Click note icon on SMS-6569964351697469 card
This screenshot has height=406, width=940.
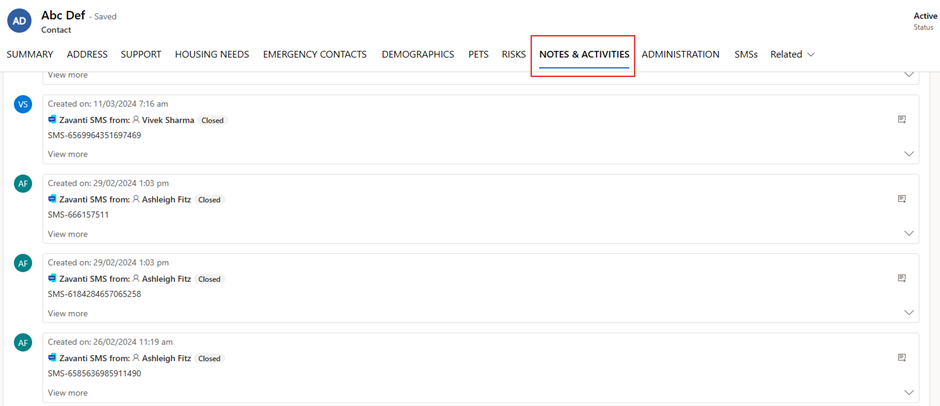click(x=901, y=119)
